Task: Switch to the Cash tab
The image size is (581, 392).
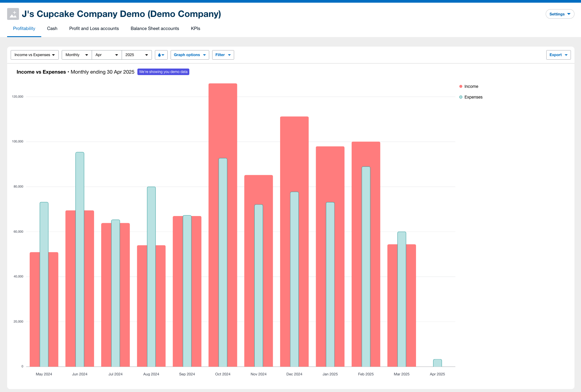Action: coord(52,28)
